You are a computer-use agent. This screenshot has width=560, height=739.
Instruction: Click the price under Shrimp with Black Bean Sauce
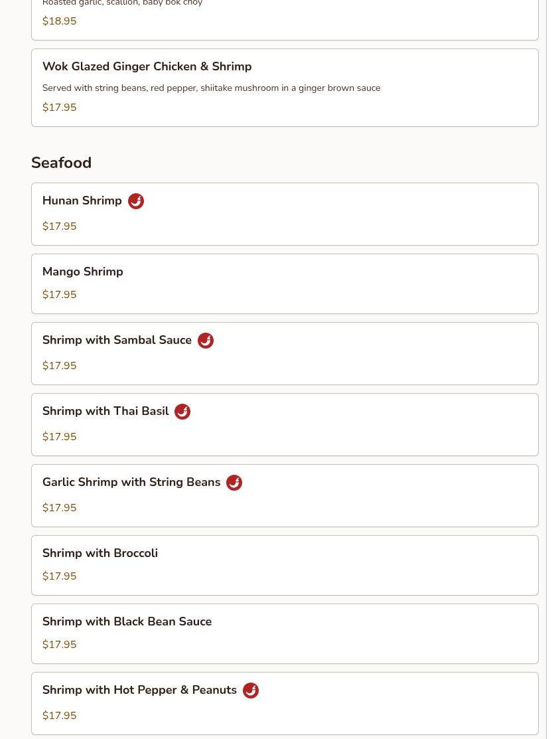pos(60,645)
